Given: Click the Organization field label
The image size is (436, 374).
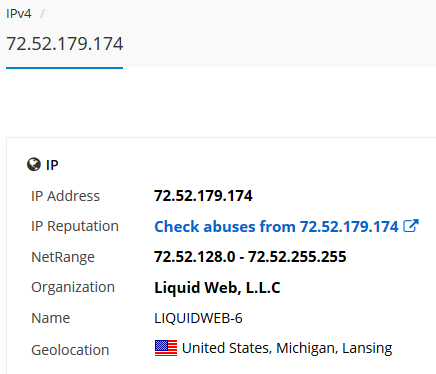Looking at the screenshot, I should click(73, 287).
